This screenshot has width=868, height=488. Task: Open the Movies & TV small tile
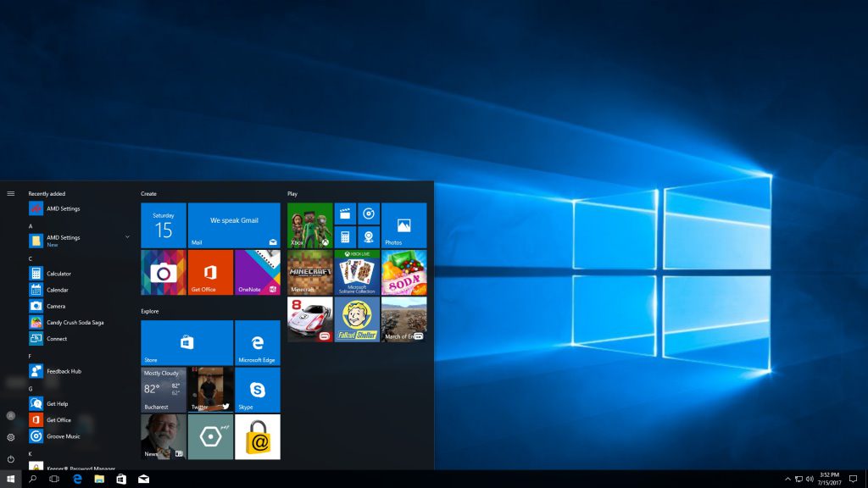345,213
